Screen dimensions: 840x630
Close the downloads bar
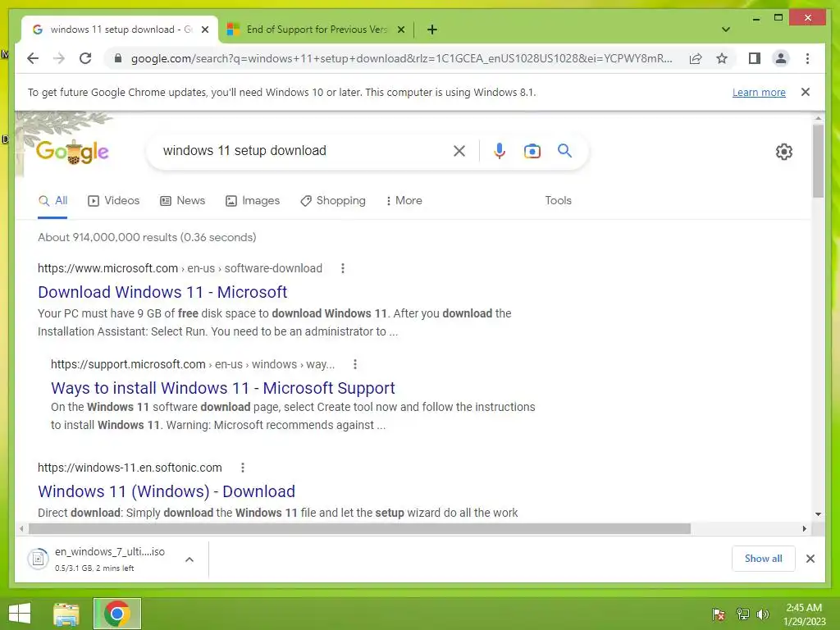(810, 559)
